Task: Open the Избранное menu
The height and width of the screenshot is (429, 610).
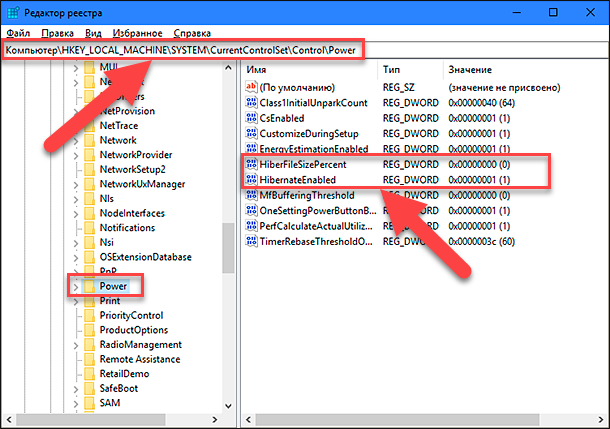Action: tap(137, 33)
